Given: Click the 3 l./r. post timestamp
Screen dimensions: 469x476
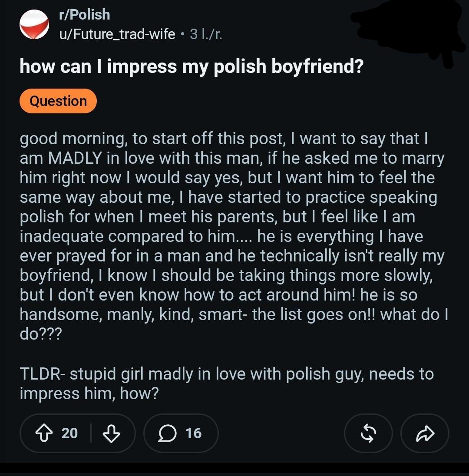Looking at the screenshot, I should pyautogui.click(x=206, y=34).
